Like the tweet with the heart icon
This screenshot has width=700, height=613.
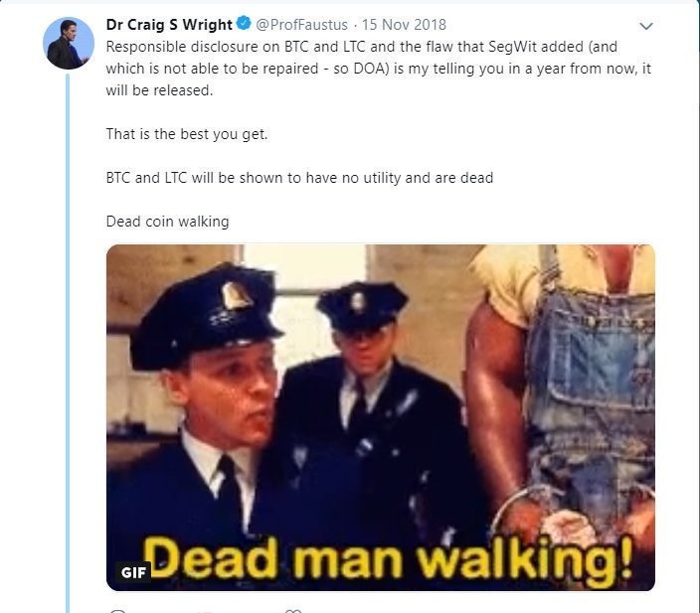coord(293,610)
